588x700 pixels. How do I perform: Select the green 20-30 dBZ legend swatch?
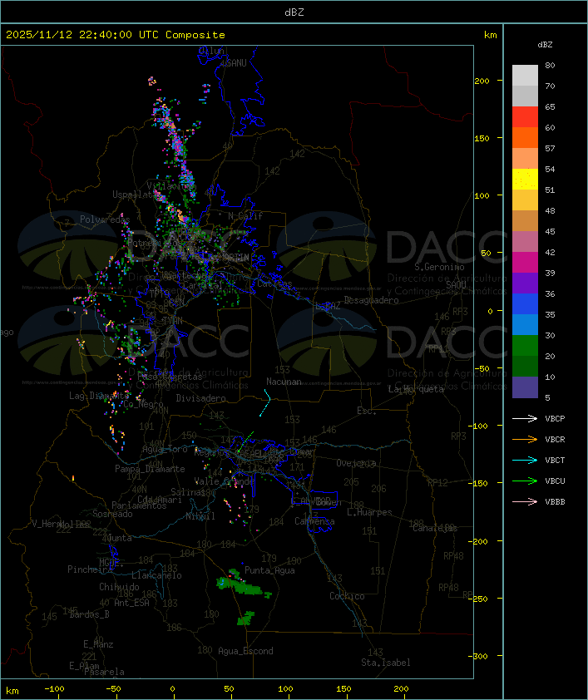[525, 345]
